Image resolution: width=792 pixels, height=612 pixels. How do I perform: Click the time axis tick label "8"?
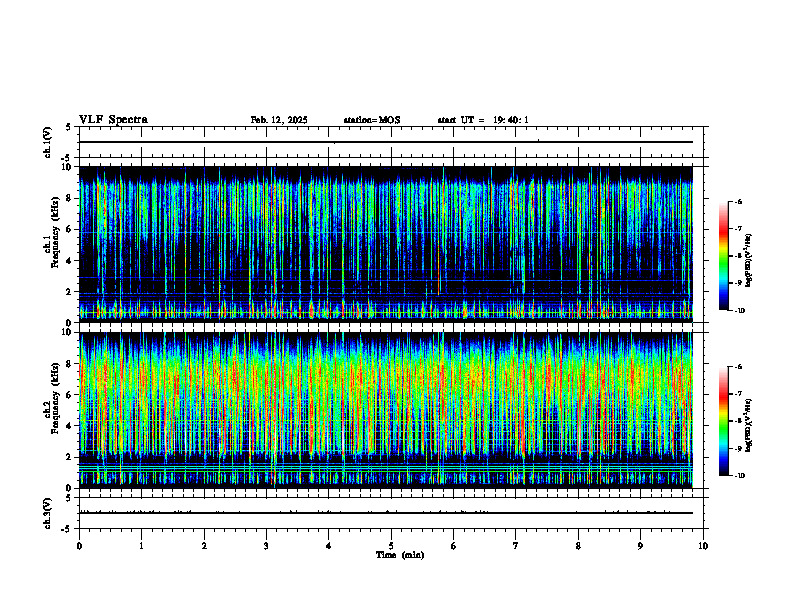coord(578,546)
